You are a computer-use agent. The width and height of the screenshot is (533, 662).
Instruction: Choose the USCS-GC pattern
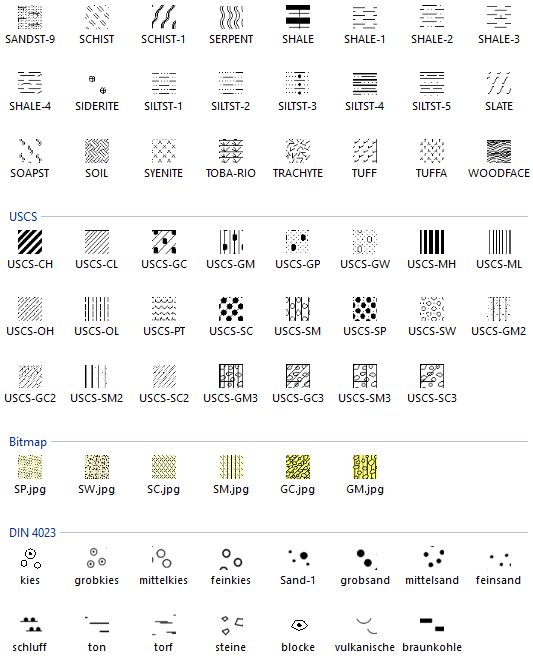click(x=164, y=242)
